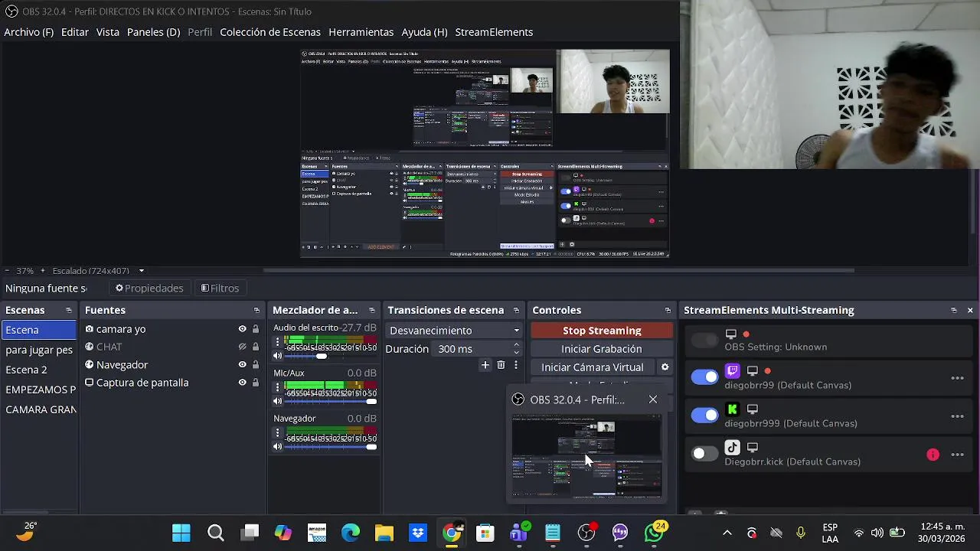This screenshot has height=551, width=980.
Task: Open the Herramientas menu
Action: [361, 32]
